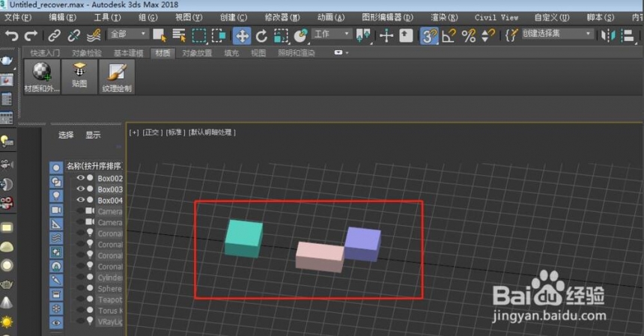This screenshot has height=336, width=644.
Task: Open the [标准] viewport quality menu
Action: pos(176,132)
